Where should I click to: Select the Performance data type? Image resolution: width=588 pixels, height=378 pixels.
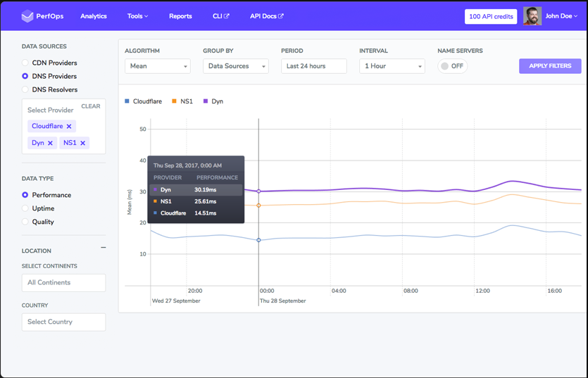(25, 195)
